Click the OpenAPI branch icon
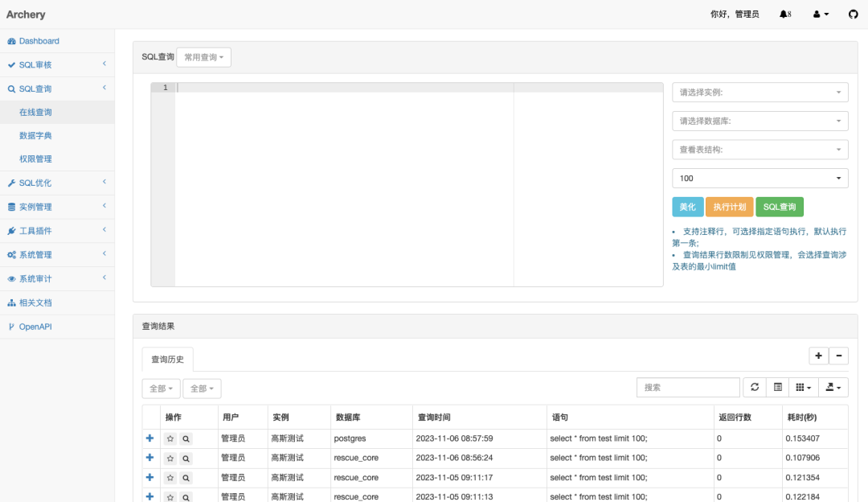 tap(11, 327)
